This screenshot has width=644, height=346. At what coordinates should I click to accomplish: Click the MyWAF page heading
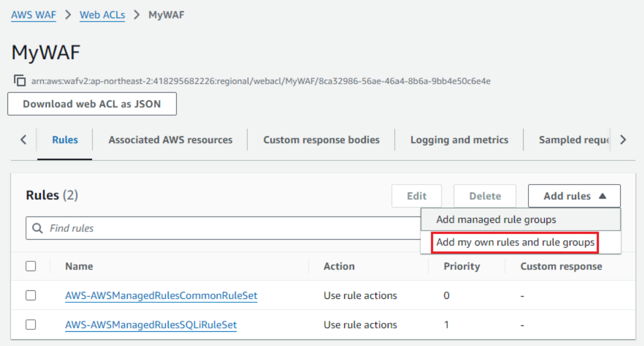[46, 53]
